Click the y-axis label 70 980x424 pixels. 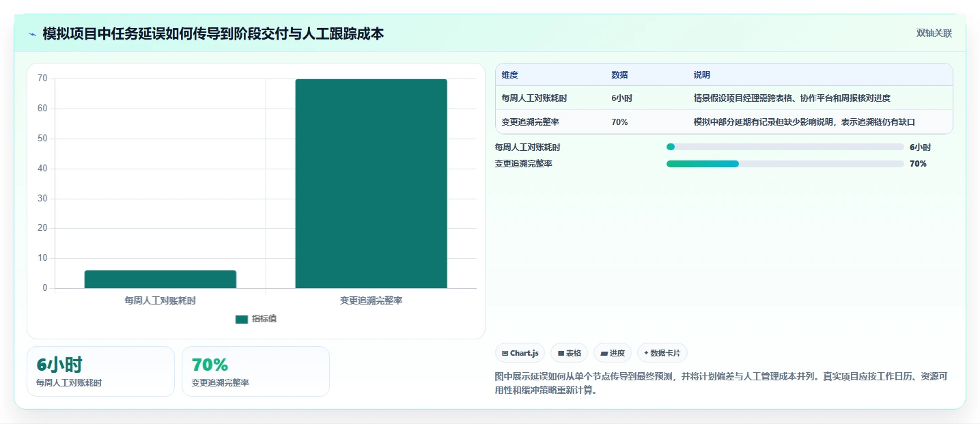[42, 79]
